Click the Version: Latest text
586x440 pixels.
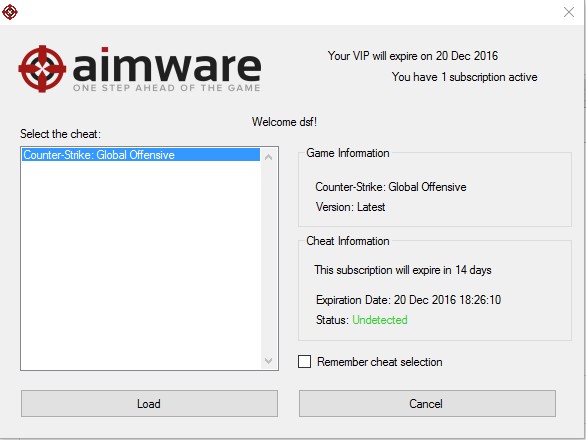coord(351,207)
